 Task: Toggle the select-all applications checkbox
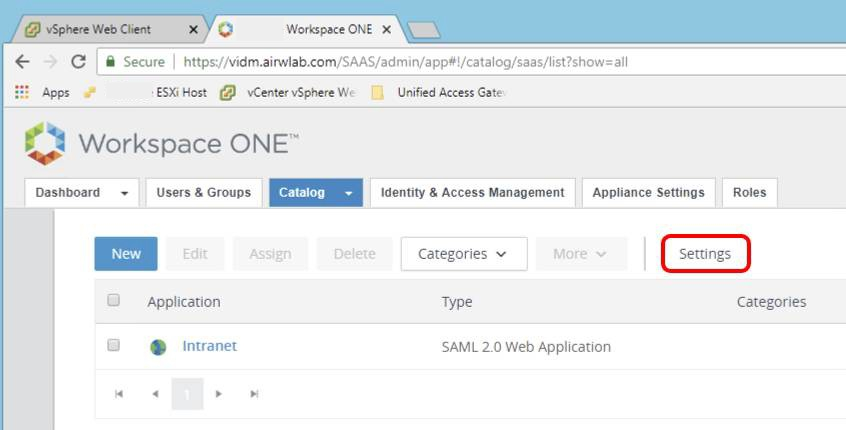(x=113, y=300)
